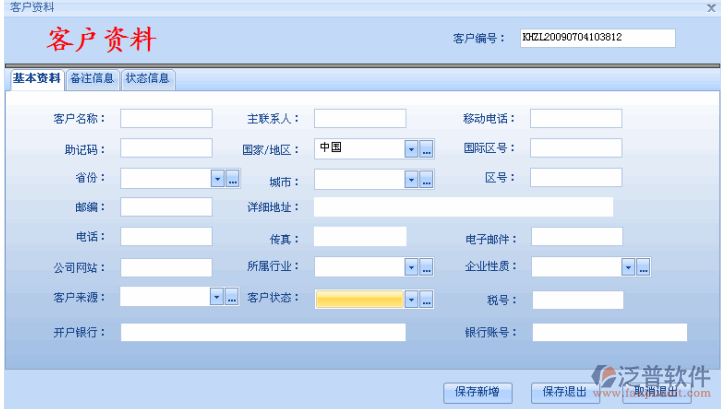This screenshot has width=721, height=409.
Task: Click the 银行账号 input field
Action: click(610, 332)
